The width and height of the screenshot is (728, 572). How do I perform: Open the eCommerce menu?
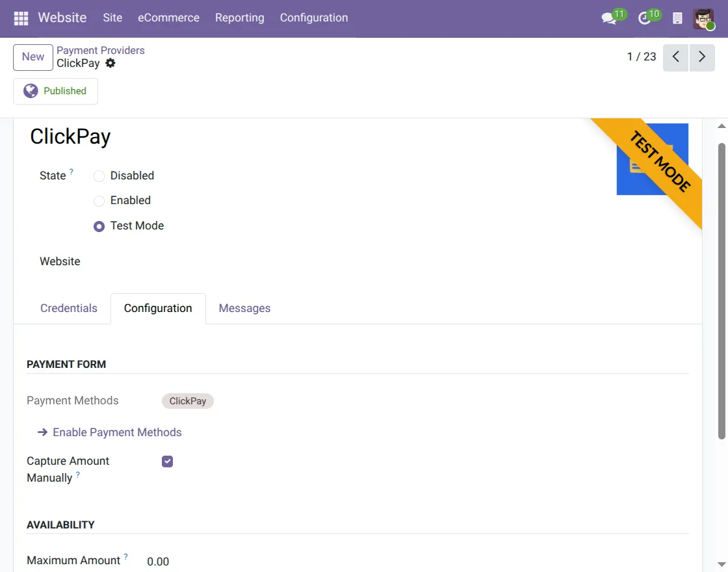[x=168, y=18]
